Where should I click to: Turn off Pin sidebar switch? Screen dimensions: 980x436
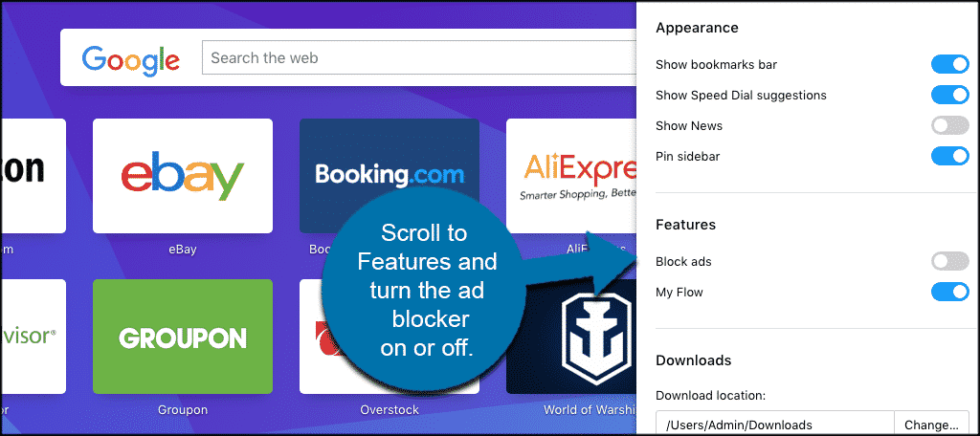950,156
